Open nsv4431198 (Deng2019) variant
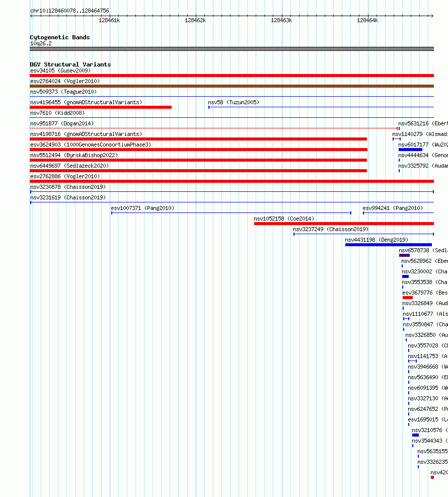The image size is (448, 497). click(x=377, y=240)
